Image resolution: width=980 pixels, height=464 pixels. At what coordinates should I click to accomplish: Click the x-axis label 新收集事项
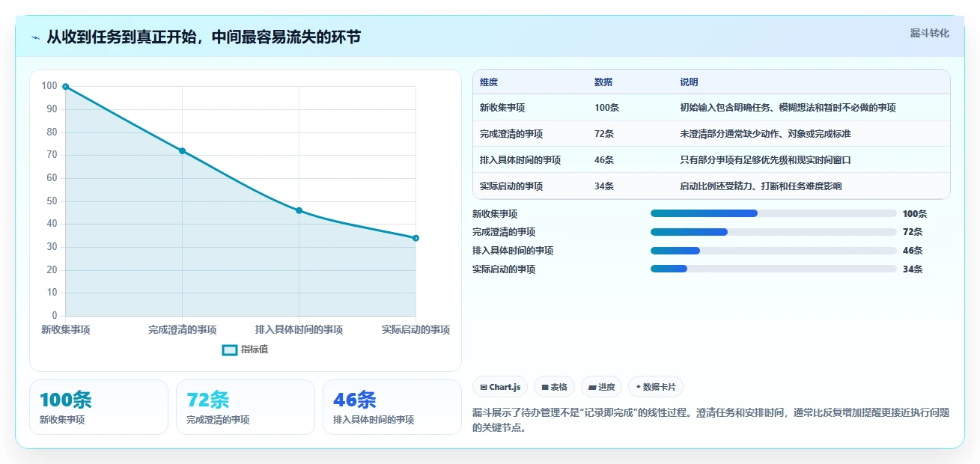pos(66,330)
